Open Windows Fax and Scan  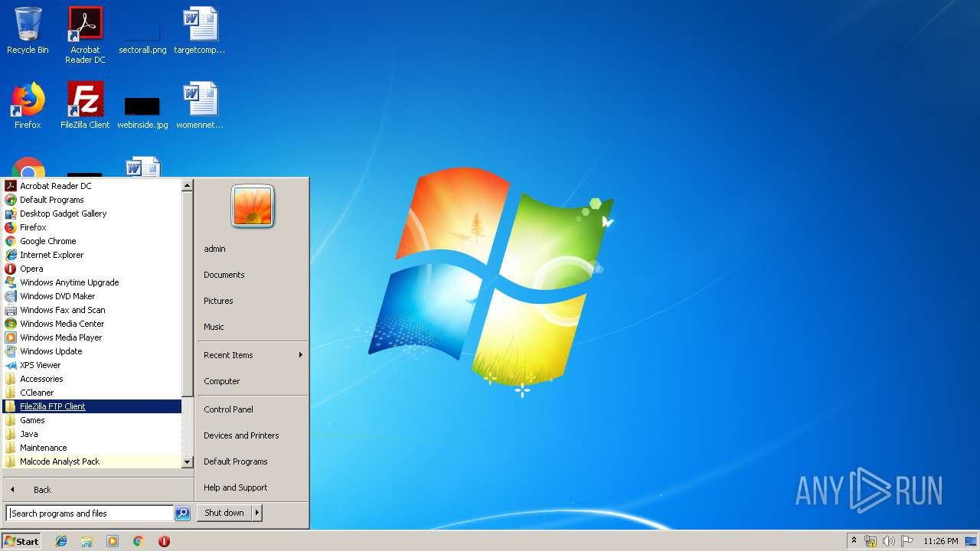click(93, 310)
